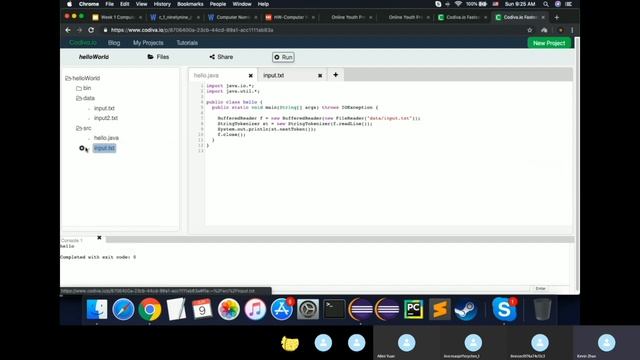Open the Chrome History menu
The height and width of the screenshot is (360, 640).
tap(162, 4)
